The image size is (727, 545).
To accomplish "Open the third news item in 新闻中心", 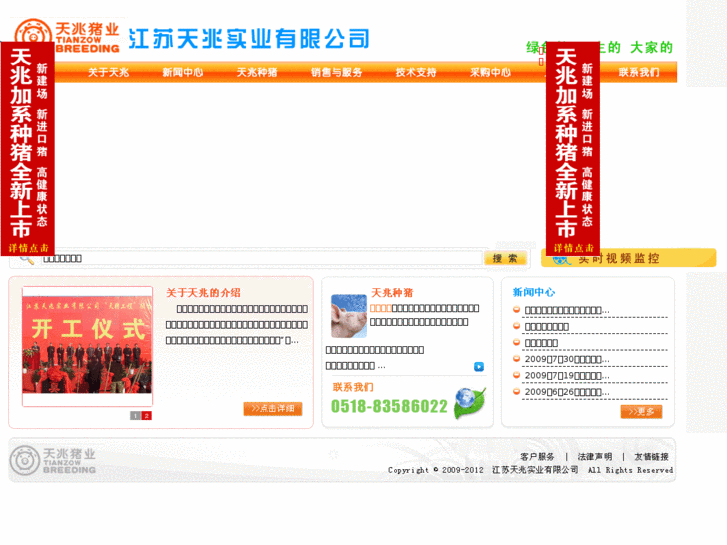I will click(541, 343).
